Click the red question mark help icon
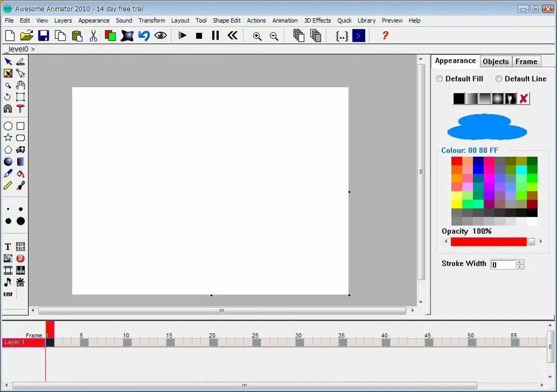This screenshot has height=392, width=557. [x=385, y=35]
